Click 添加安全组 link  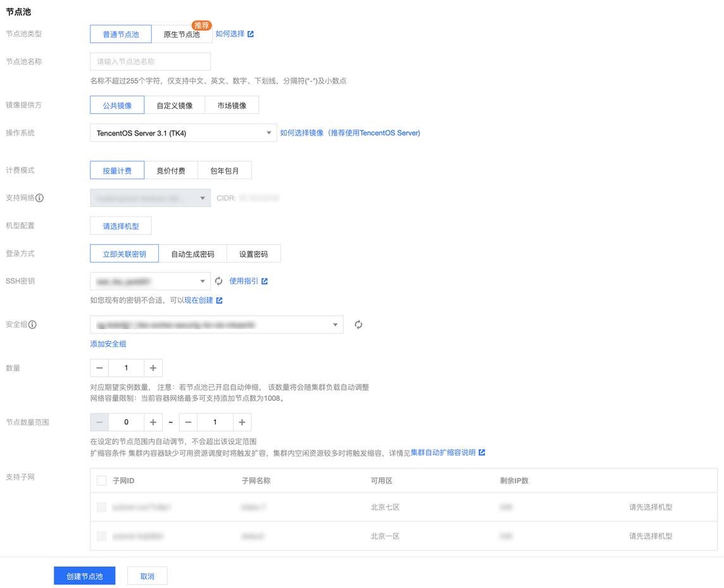coord(108,344)
